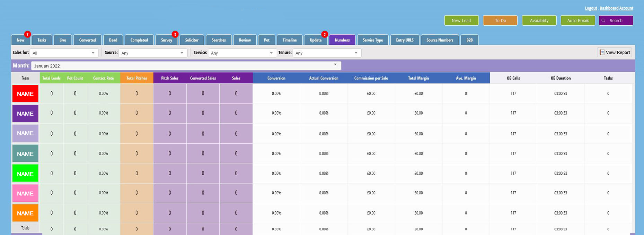Open the To Do button

[x=500, y=21]
